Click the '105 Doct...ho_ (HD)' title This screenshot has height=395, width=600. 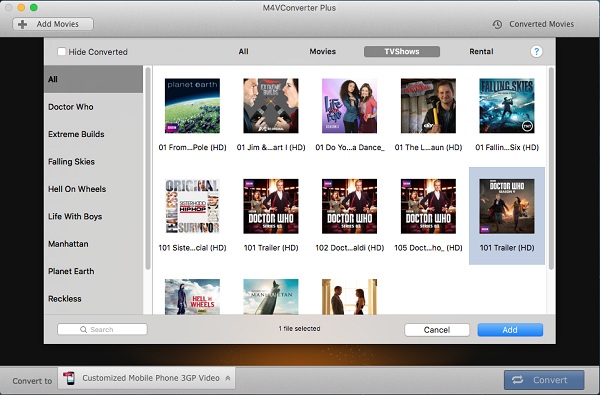point(428,248)
